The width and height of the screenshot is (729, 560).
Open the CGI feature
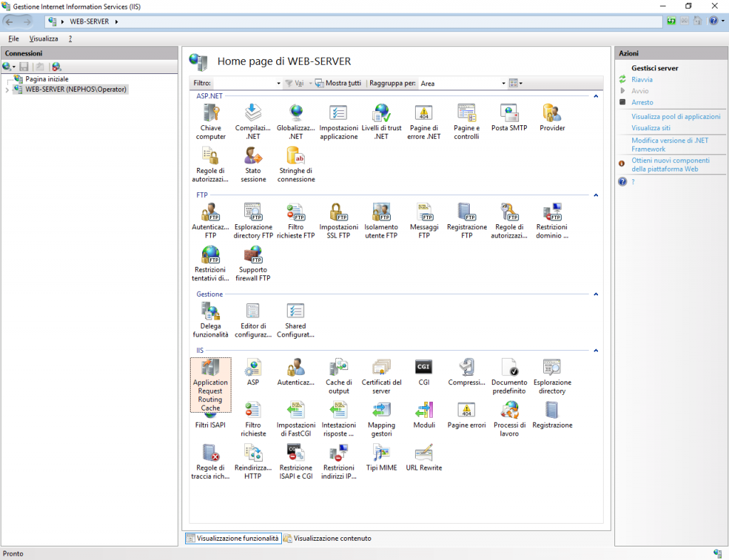[424, 371]
